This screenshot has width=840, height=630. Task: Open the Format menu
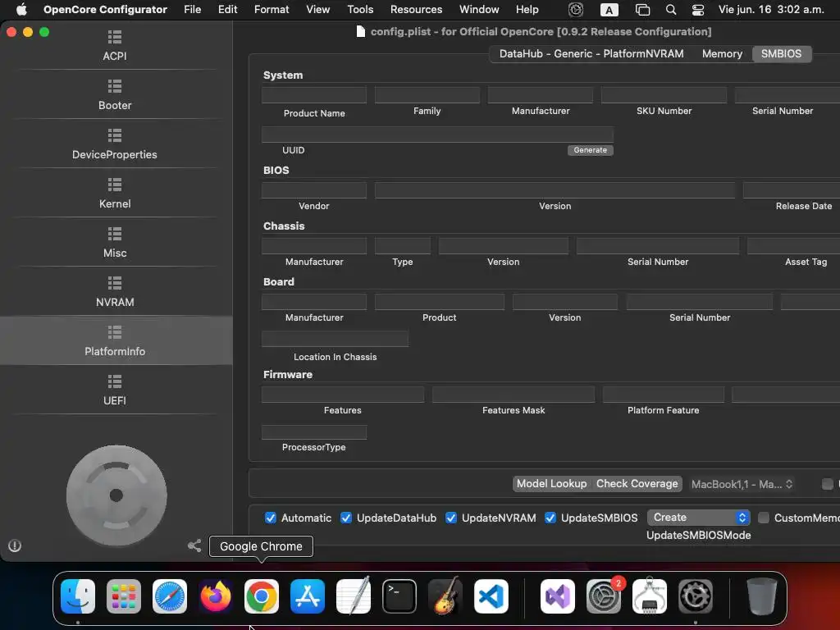click(x=272, y=10)
